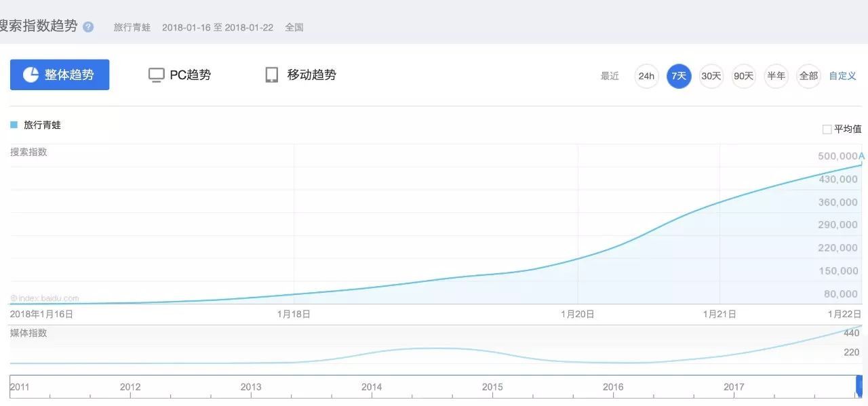
Task: Select 2016 on the year timeline
Action: click(x=613, y=387)
